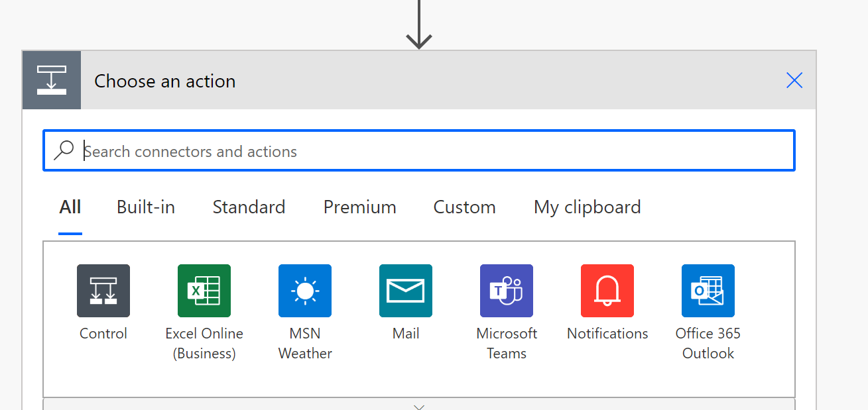Show the Premium connectors tab
The image size is (868, 410).
[x=359, y=207]
